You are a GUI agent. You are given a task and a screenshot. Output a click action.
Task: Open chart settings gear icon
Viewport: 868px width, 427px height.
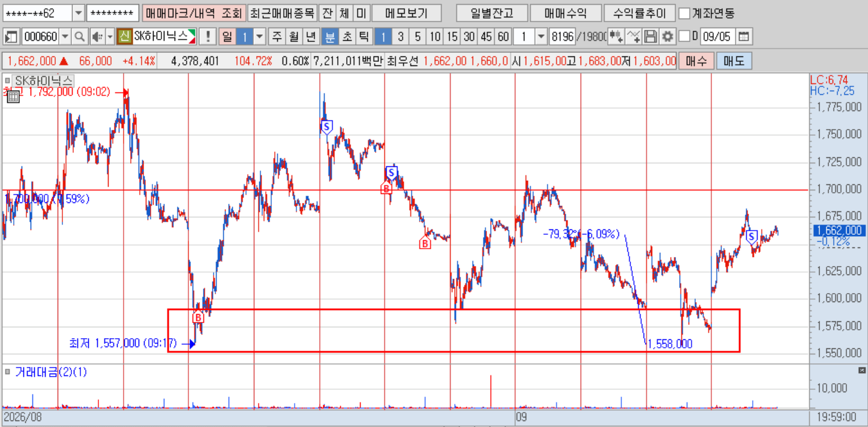pyautogui.click(x=668, y=37)
